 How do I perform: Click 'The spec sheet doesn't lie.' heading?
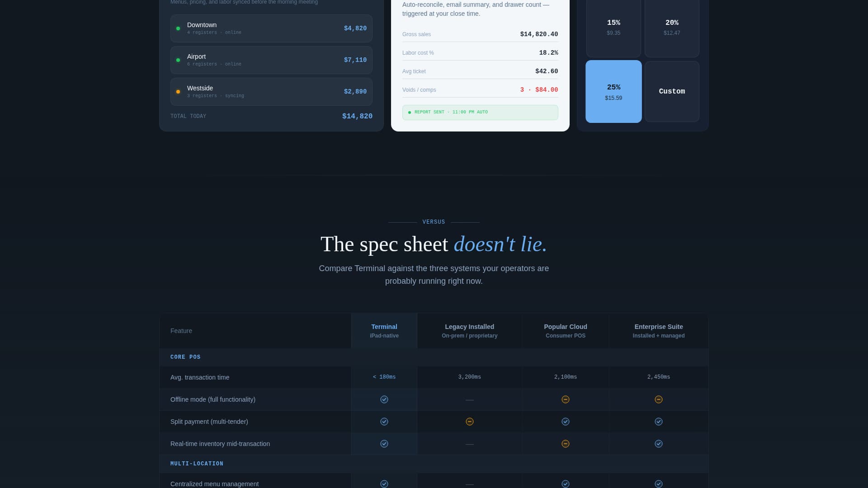coord(434,244)
